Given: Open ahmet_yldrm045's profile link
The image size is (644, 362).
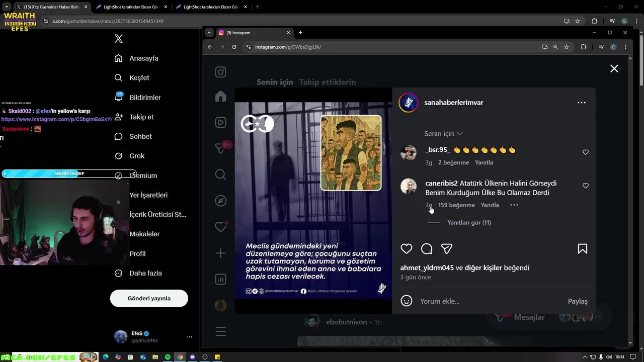Looking at the screenshot, I should click(x=427, y=268).
